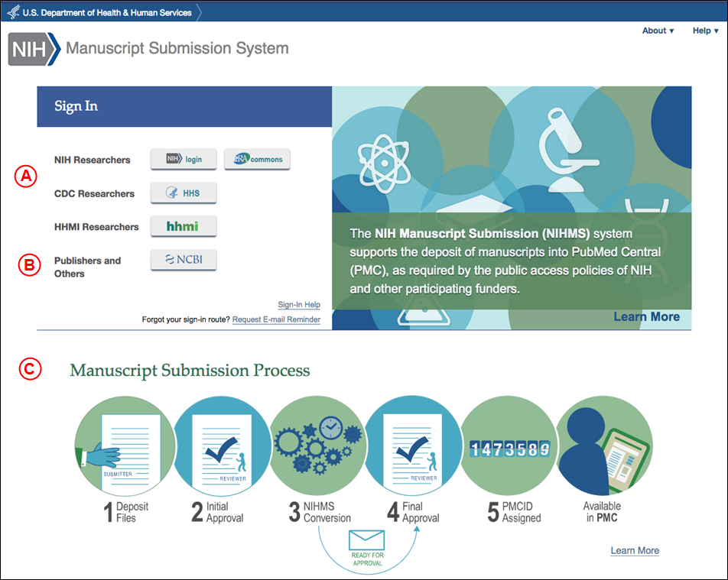
Task: Click the "Forgot your sign-in route?" text
Action: click(186, 319)
